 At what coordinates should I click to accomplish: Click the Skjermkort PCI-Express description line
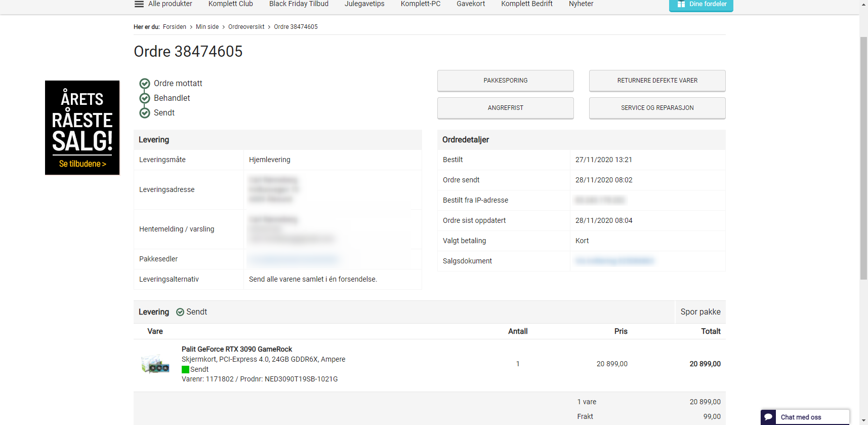pyautogui.click(x=264, y=359)
